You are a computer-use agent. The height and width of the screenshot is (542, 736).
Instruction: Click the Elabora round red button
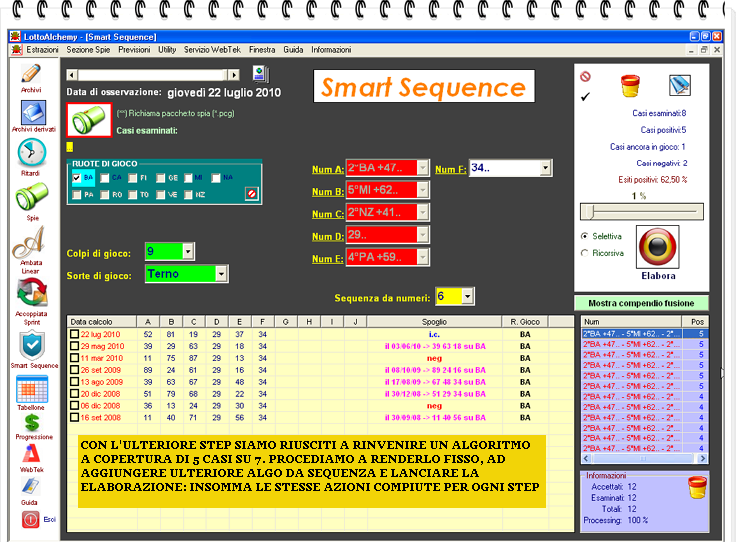[658, 247]
